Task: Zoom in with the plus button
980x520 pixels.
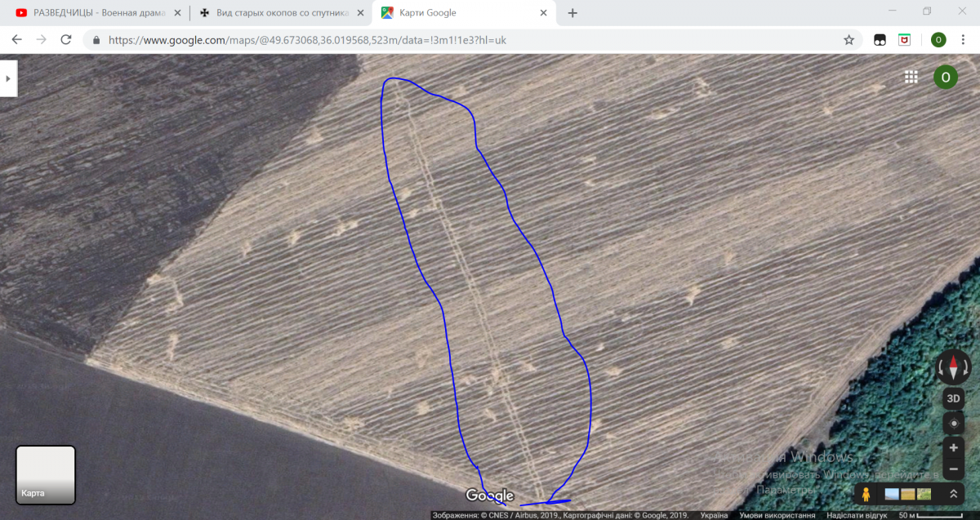Action: pos(953,448)
